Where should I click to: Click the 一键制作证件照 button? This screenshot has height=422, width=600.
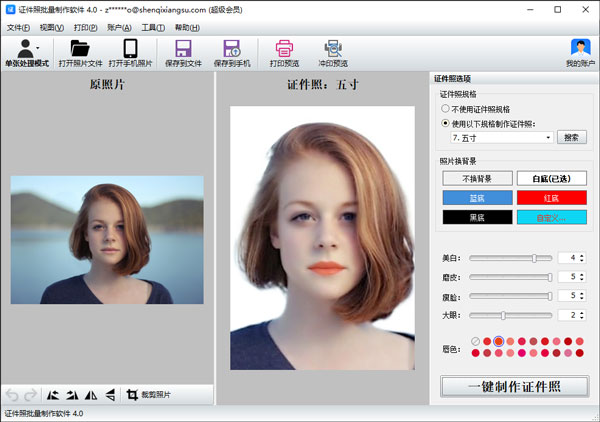pyautogui.click(x=514, y=386)
